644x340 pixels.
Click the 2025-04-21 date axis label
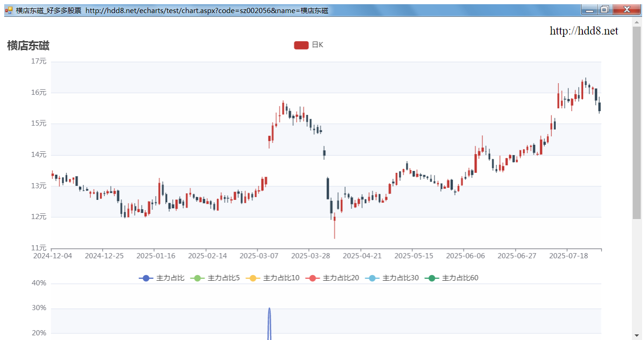362,256
